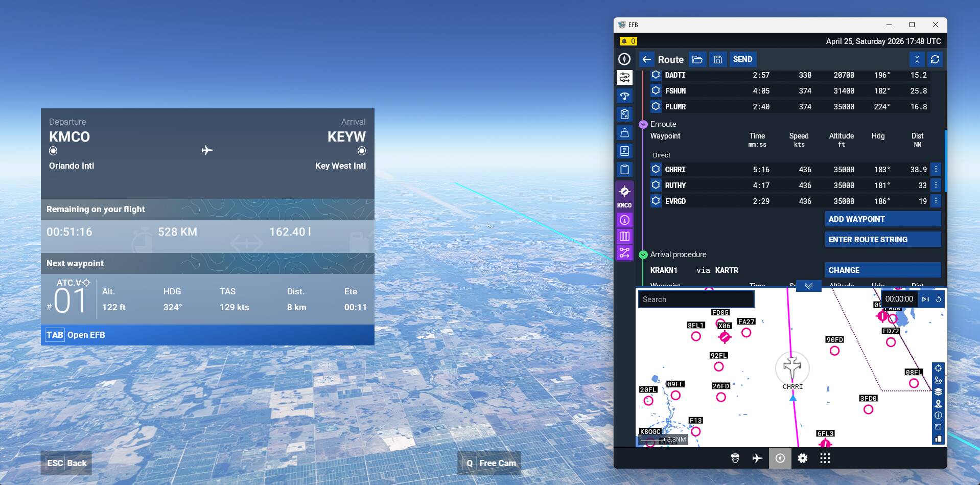Open the document notes sidebar page
The height and width of the screenshot is (485, 980).
(624, 151)
